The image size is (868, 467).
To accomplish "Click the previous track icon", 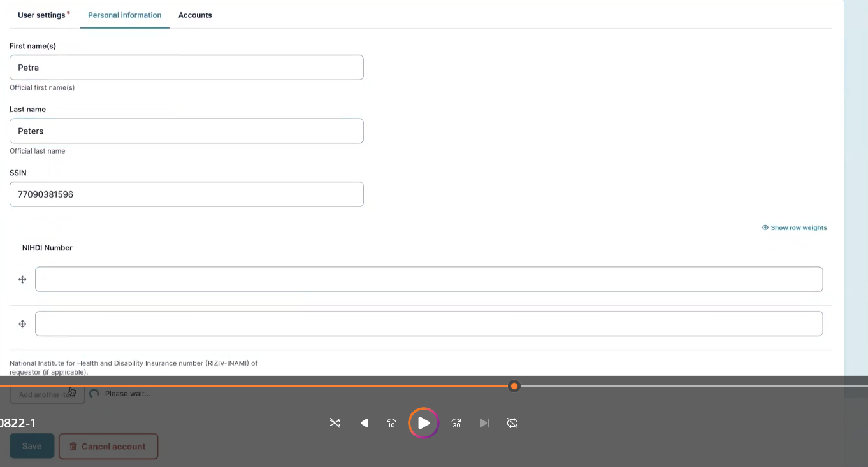I will (363, 423).
